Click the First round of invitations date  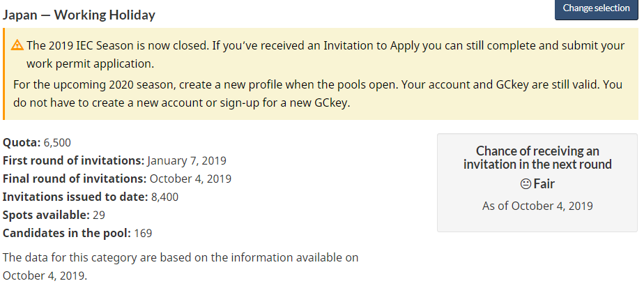click(187, 160)
